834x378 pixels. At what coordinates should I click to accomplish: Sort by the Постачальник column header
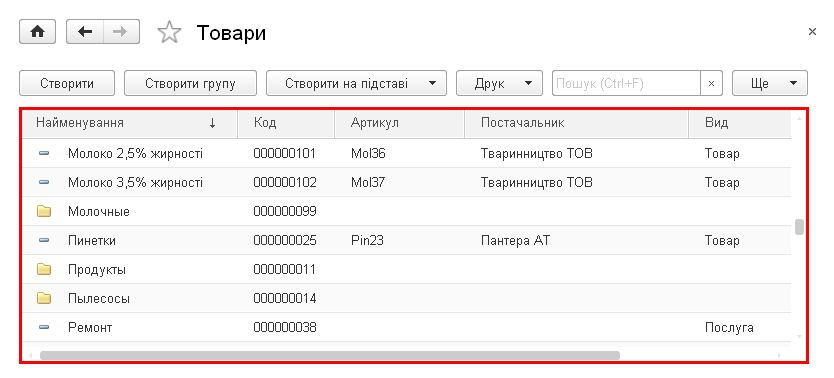pyautogui.click(x=577, y=123)
